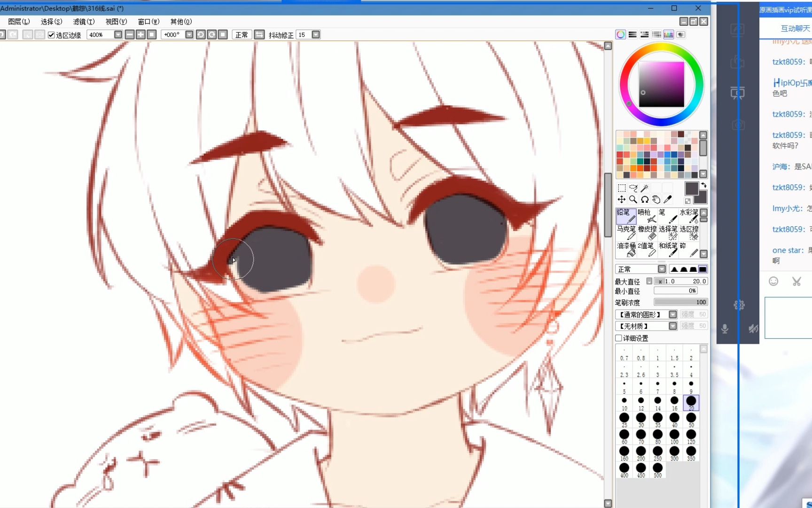Screen dimensions: 812x508
Task: Click the chat message input box
Action: tap(788, 317)
